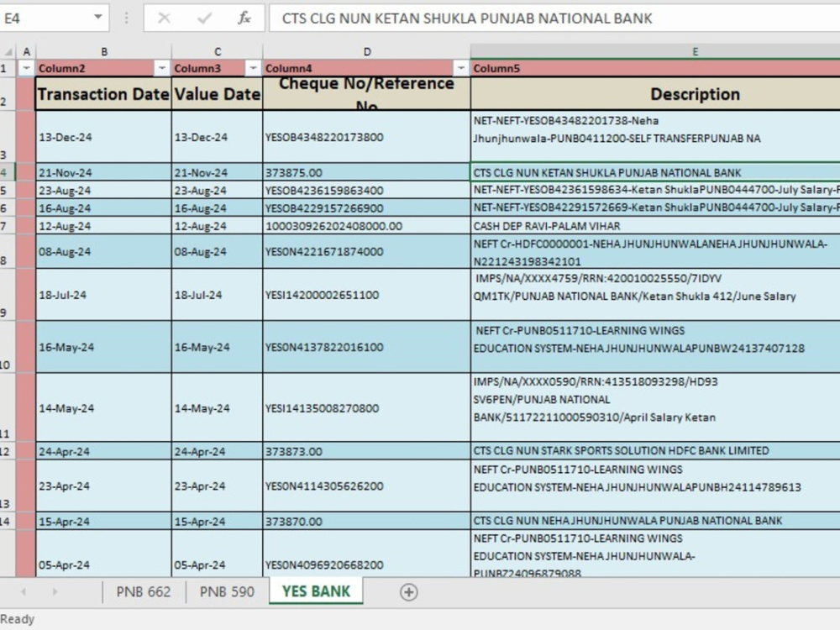Select cell with reference YESOB4348220173800
The height and width of the screenshot is (630, 840).
(367, 137)
